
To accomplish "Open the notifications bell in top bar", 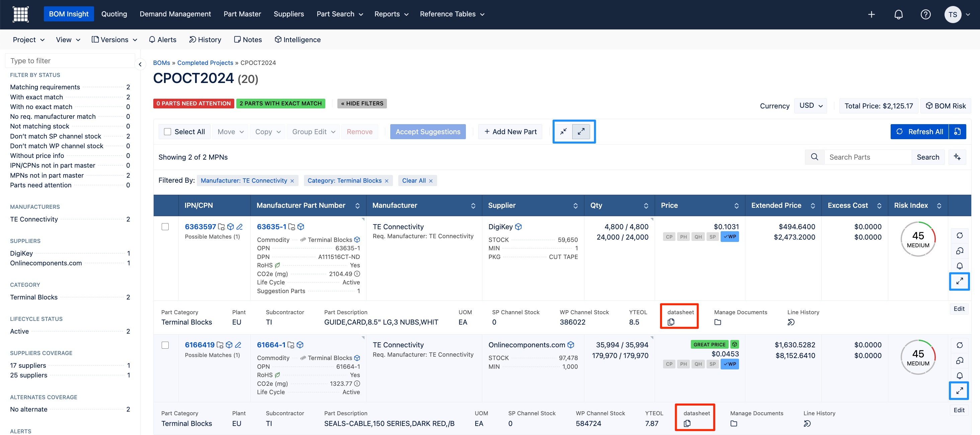I will 898,14.
